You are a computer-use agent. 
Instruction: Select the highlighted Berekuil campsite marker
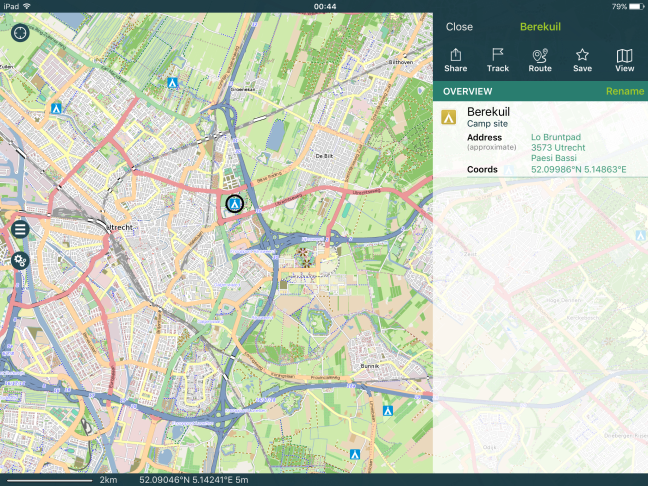tap(234, 204)
